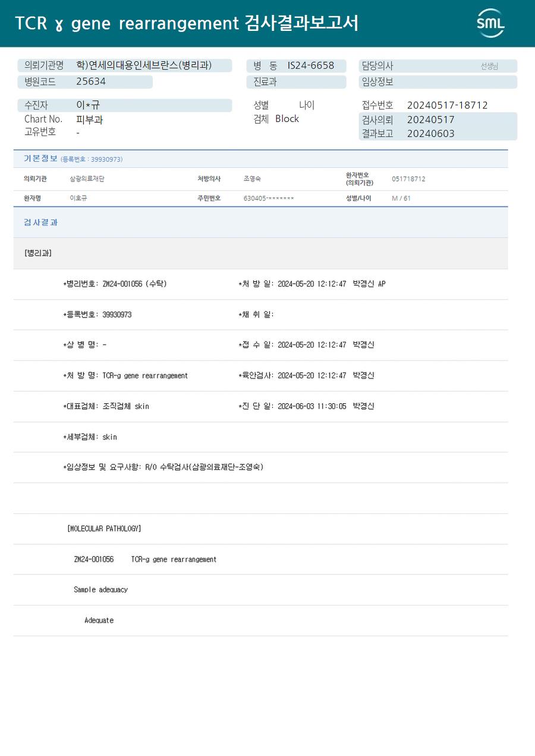Click referring institution '삼광의료재단'
The height and width of the screenshot is (756, 535).
(87, 179)
